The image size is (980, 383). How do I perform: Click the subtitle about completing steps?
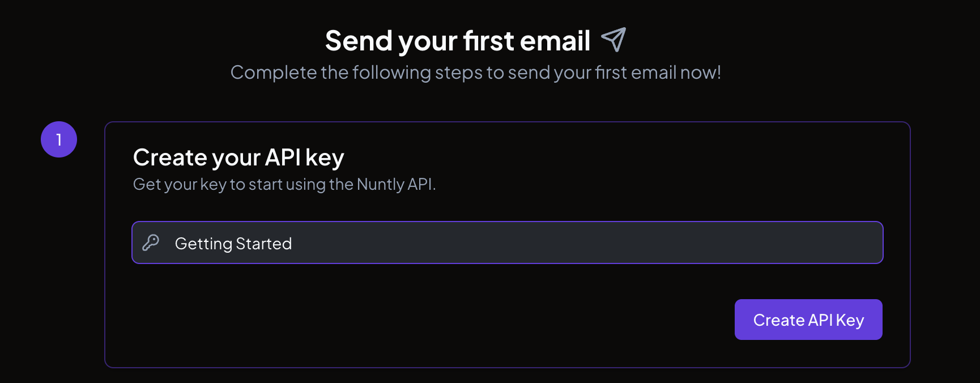476,73
